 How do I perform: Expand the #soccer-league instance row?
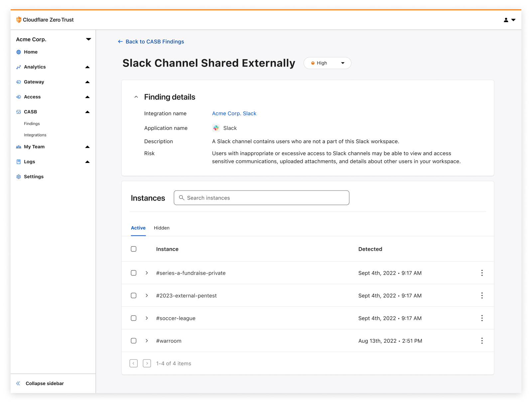(x=147, y=318)
